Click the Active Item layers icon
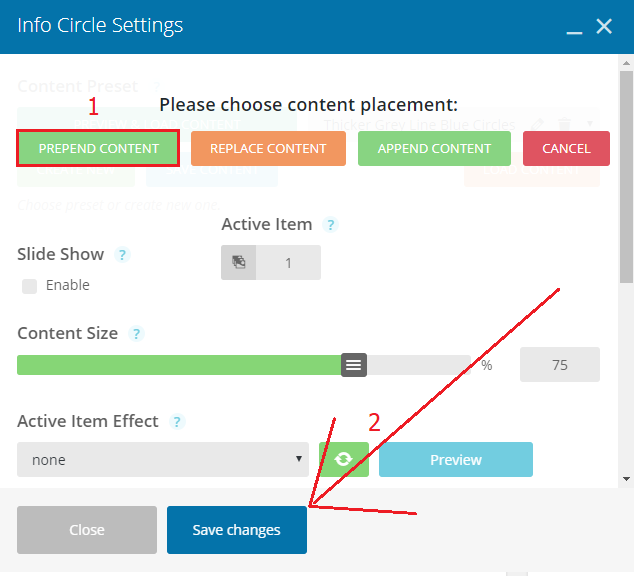 (x=239, y=262)
